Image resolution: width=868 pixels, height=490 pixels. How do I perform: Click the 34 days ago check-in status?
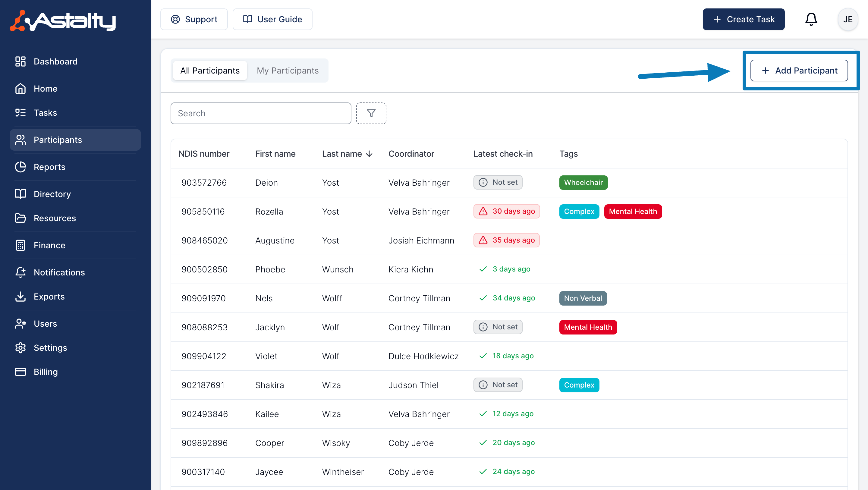click(507, 298)
